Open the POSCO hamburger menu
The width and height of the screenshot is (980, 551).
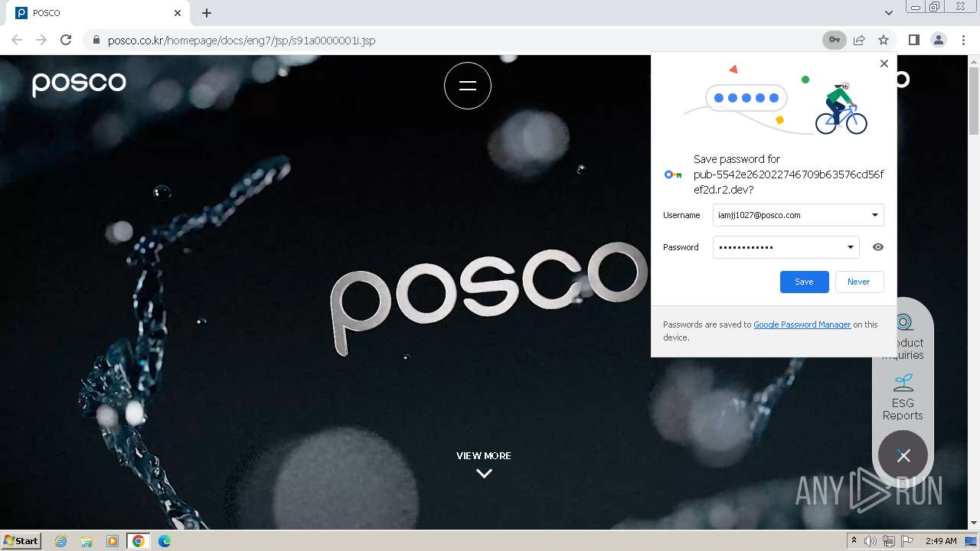[468, 86]
